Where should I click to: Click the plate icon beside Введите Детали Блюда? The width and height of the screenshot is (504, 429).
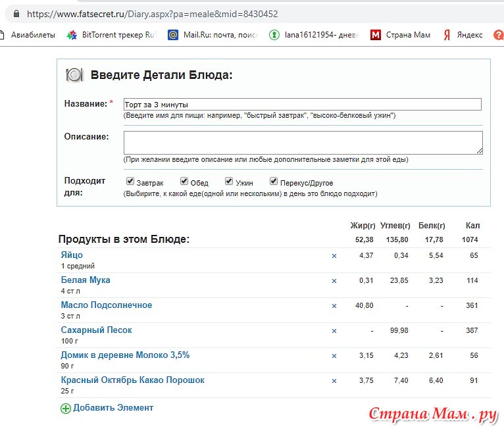point(74,75)
